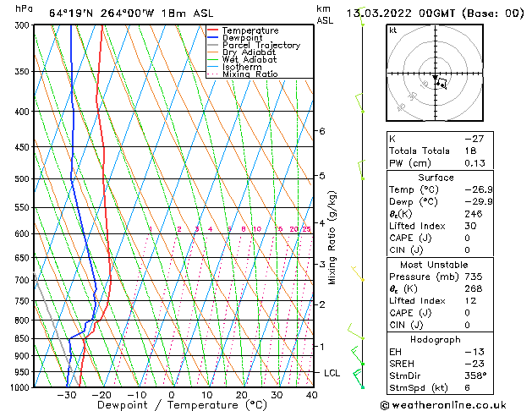Click the Most Unstable theta-e value '268'

tap(474, 288)
